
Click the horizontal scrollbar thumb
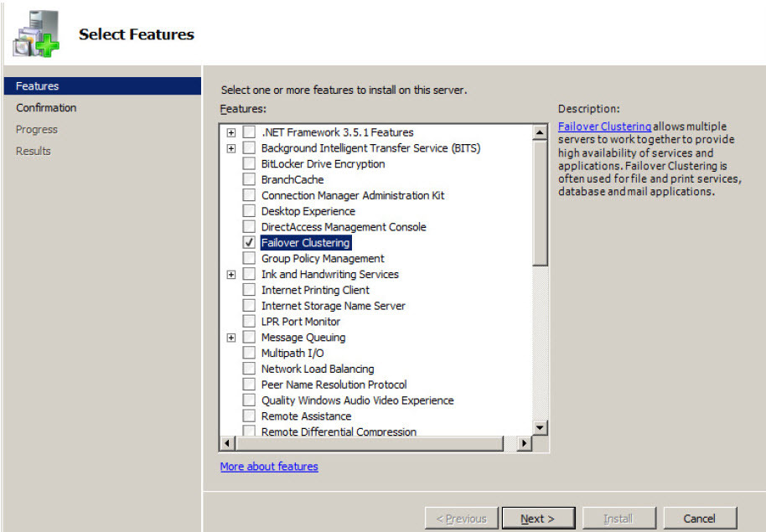[370, 443]
